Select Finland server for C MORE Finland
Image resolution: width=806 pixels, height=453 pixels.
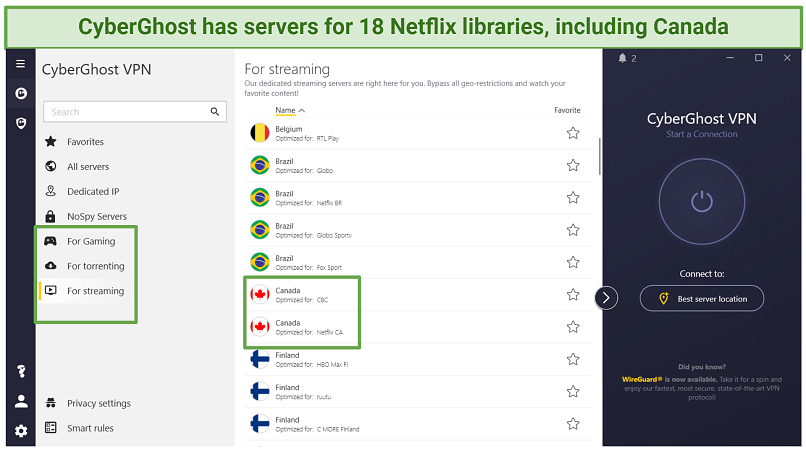pyautogui.click(x=418, y=424)
